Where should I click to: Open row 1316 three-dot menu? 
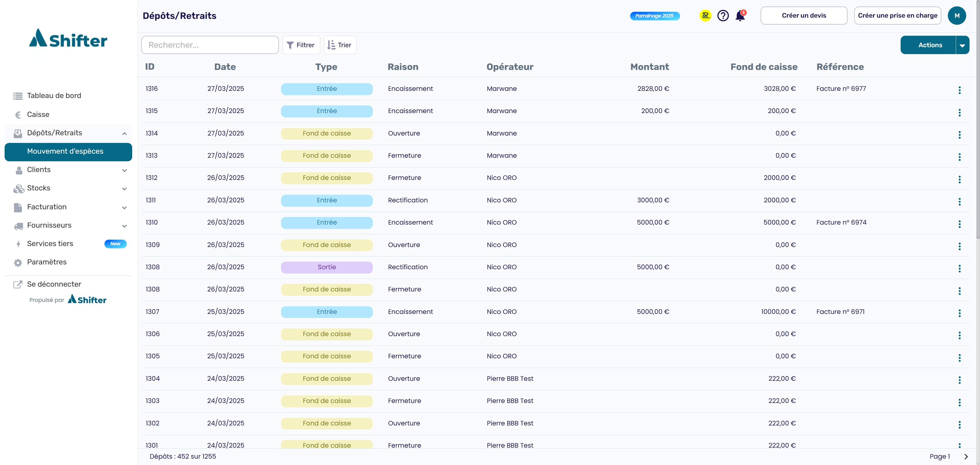click(960, 90)
